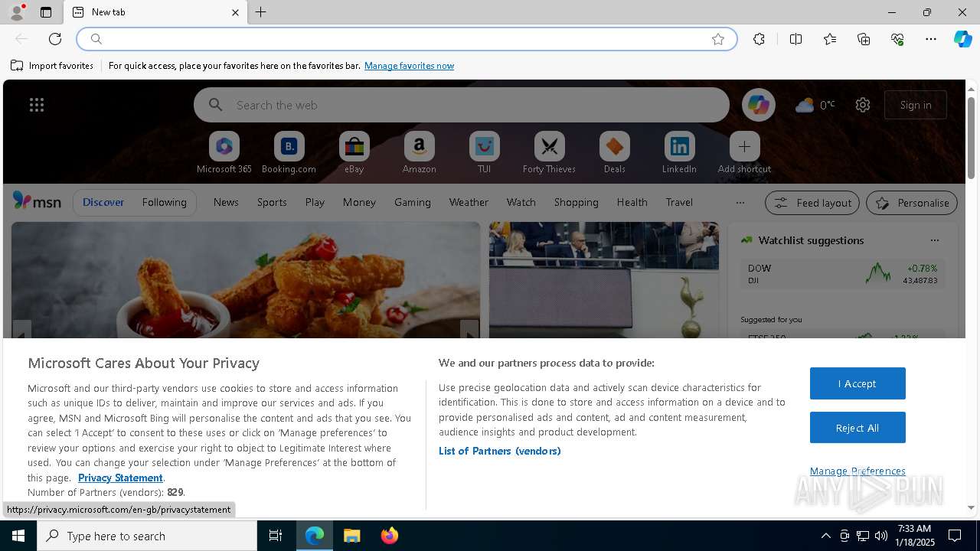Click the Personalise button
This screenshot has height=551, width=980.
click(912, 203)
